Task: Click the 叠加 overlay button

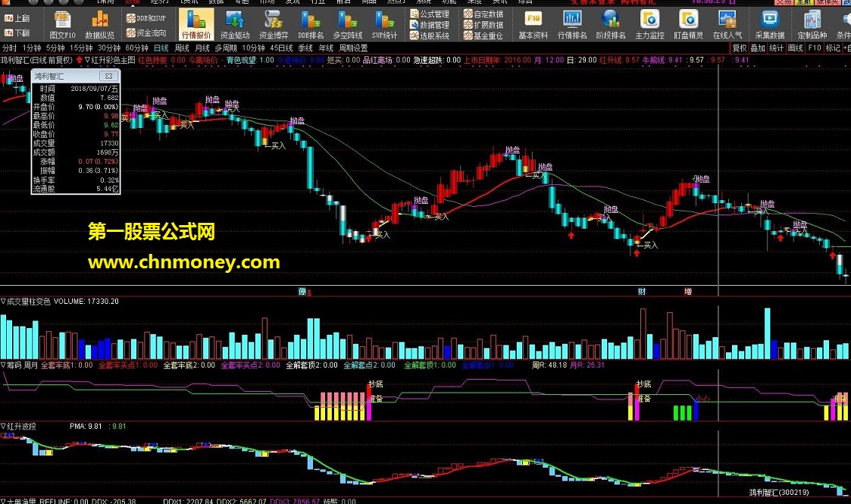Action: tap(758, 49)
